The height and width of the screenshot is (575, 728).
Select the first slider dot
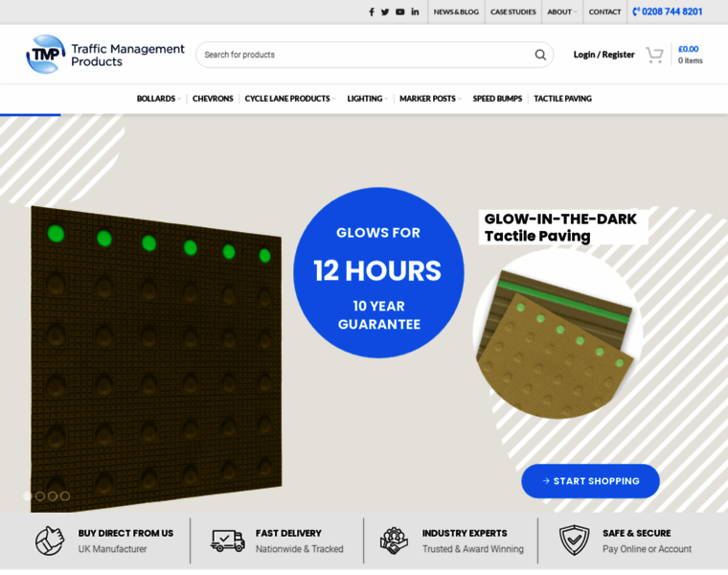tap(28, 496)
